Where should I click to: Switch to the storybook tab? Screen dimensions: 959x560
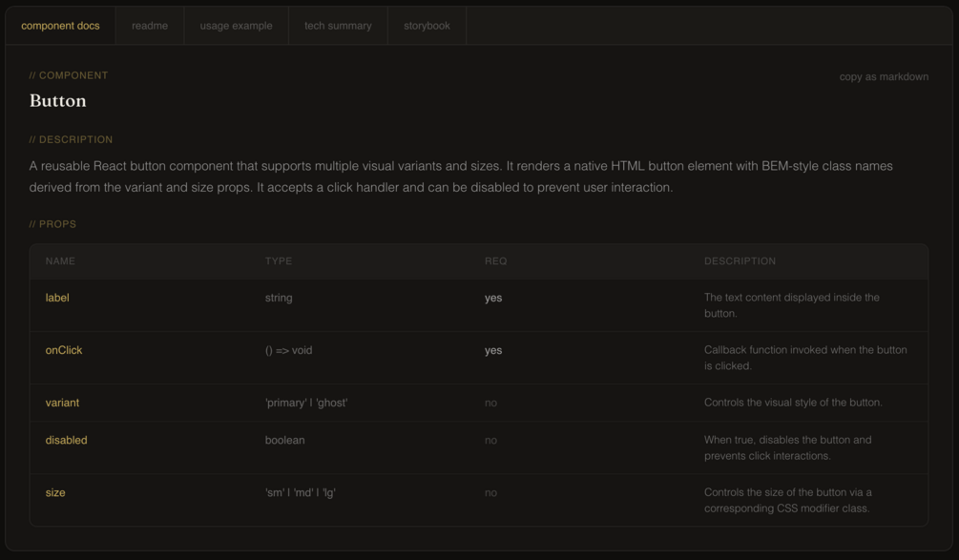pyautogui.click(x=427, y=26)
